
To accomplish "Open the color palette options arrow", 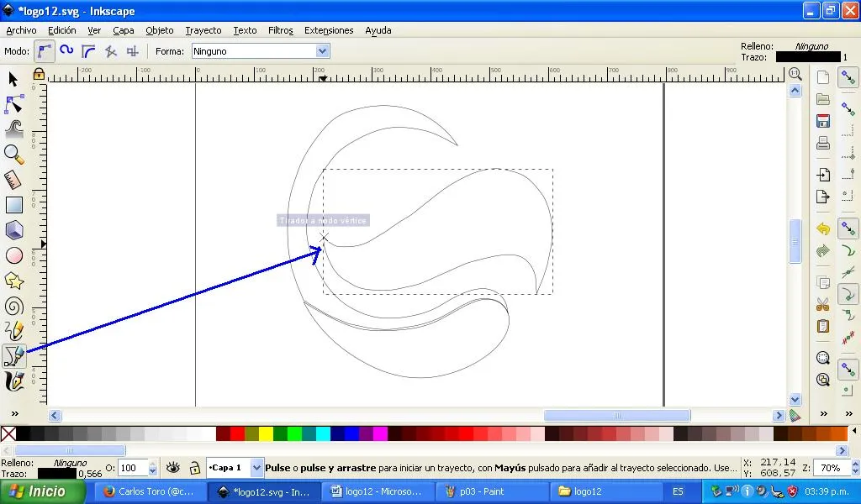I will 854,432.
